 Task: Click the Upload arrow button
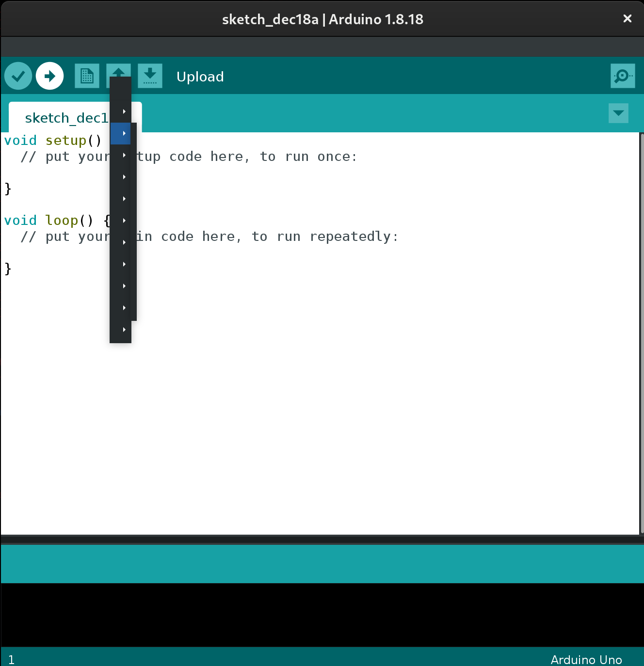coord(50,76)
